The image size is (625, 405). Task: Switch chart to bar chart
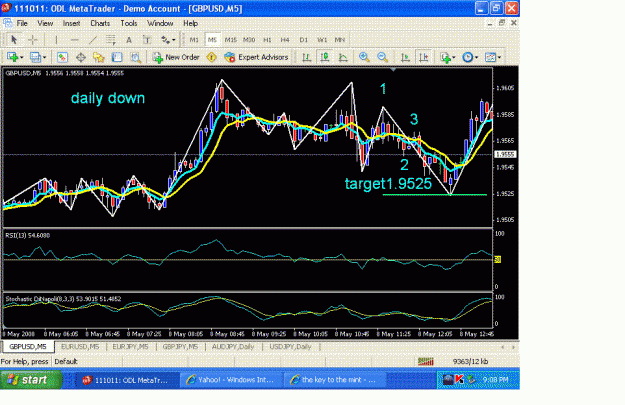pos(306,57)
